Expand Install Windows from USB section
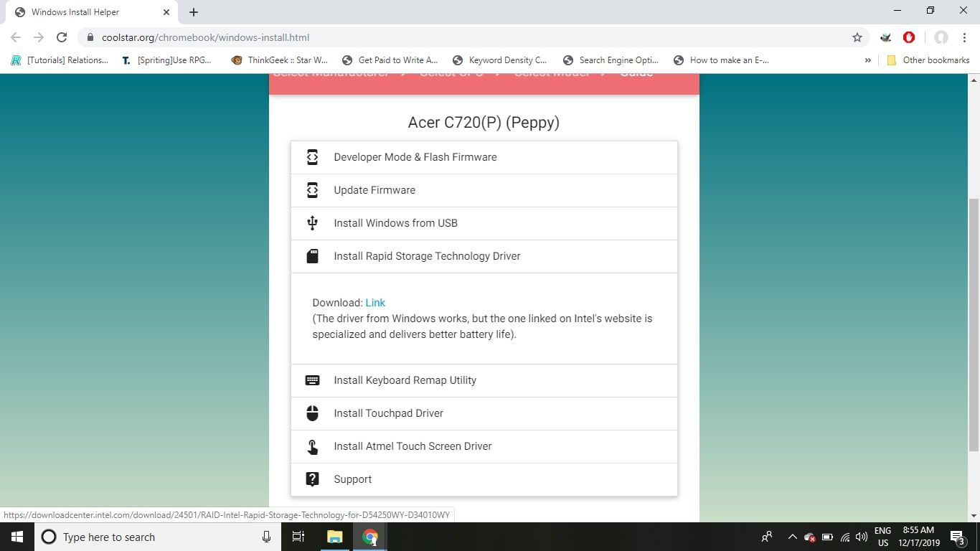The width and height of the screenshot is (980, 551). pos(484,223)
